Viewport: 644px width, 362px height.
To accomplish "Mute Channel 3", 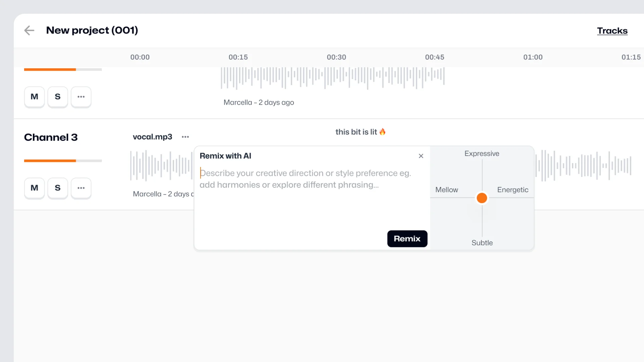I will [x=34, y=188].
